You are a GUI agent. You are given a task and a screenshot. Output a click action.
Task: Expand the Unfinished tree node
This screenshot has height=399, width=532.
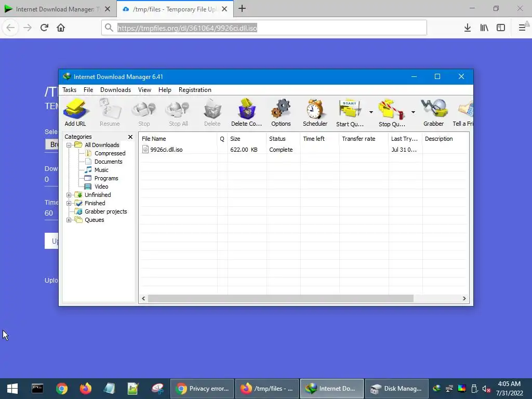tap(69, 195)
